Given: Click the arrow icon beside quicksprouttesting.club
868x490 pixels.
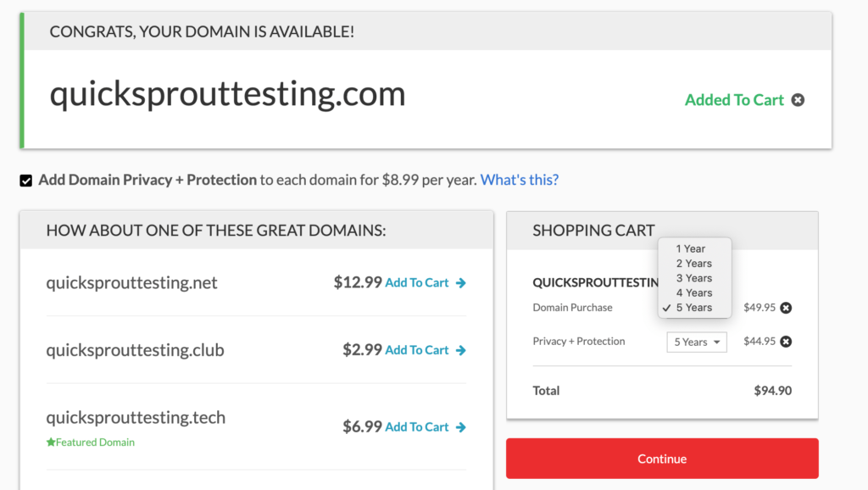Looking at the screenshot, I should (461, 350).
